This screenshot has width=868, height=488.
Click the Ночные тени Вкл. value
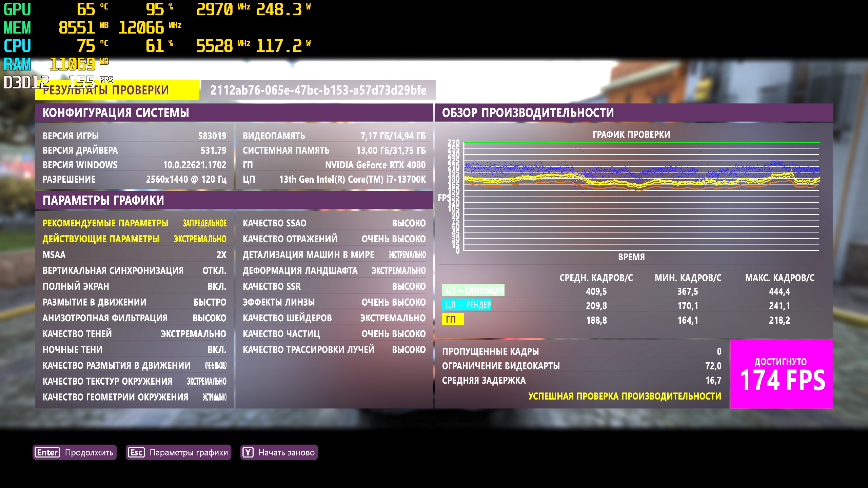point(217,350)
